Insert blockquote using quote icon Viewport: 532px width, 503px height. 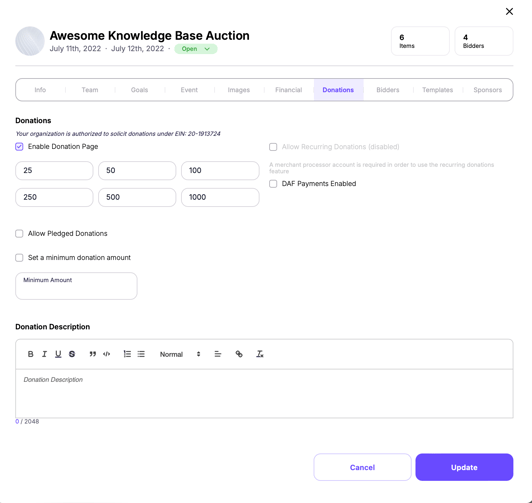(x=93, y=354)
